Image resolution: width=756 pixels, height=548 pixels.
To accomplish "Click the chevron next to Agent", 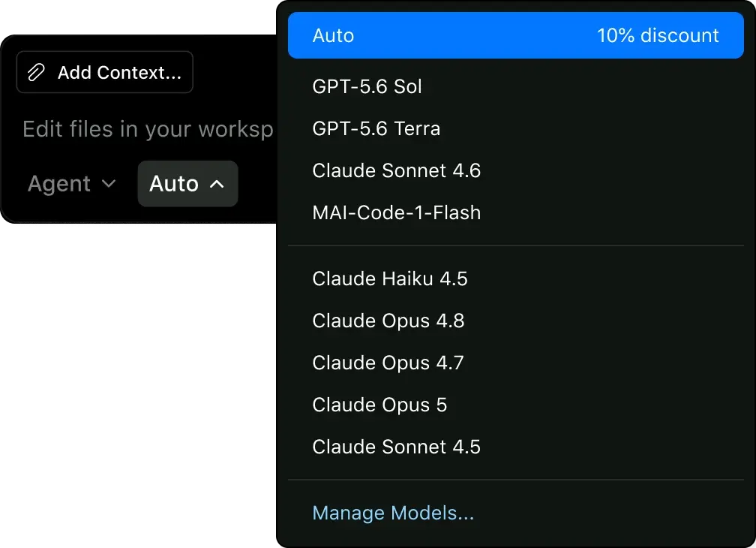I will coord(109,184).
